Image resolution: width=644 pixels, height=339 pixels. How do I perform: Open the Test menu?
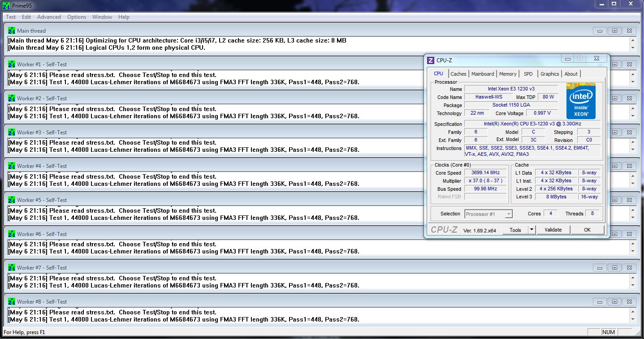tap(11, 17)
